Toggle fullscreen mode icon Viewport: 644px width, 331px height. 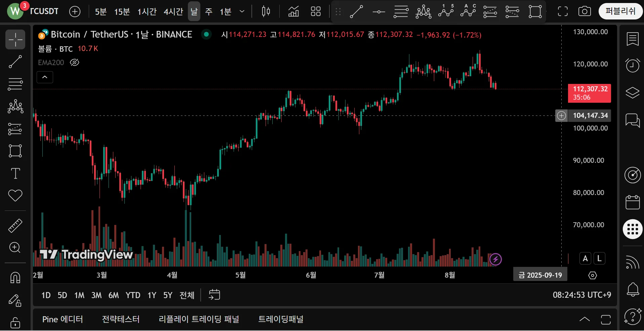[x=563, y=11]
